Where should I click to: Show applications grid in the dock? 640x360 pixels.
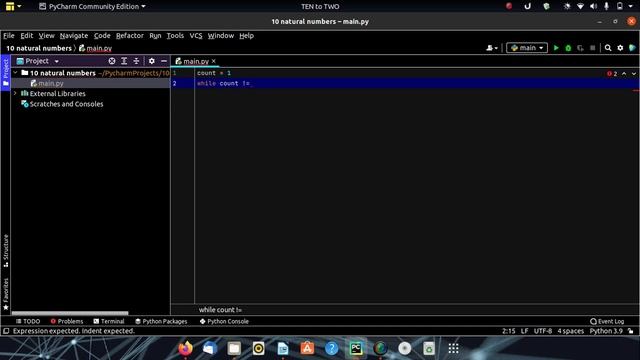(453, 349)
